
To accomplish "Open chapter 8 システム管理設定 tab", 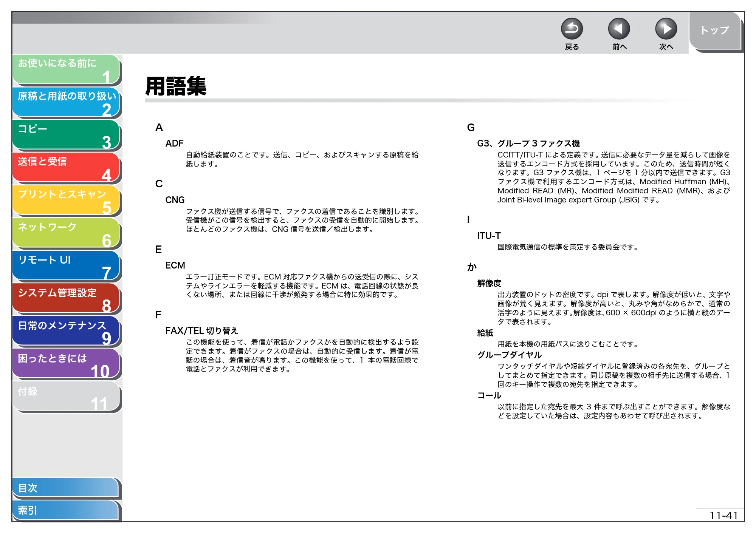I will [x=66, y=298].
